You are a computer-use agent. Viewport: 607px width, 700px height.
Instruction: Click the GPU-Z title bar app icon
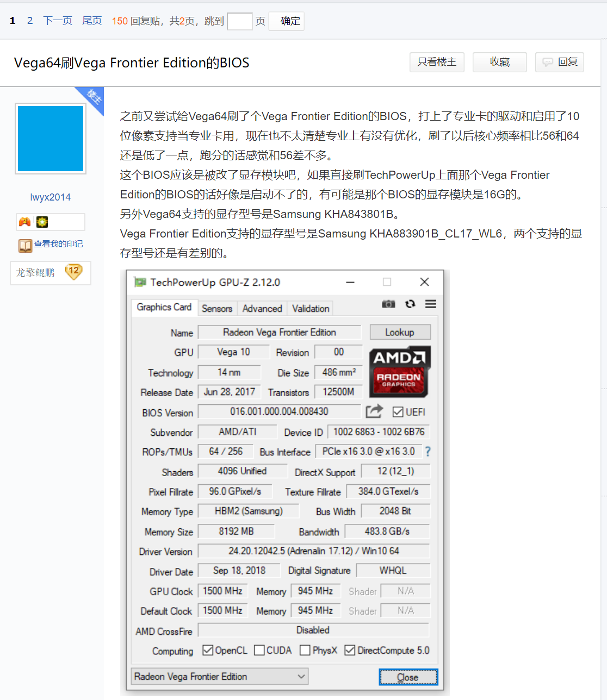[x=140, y=282]
